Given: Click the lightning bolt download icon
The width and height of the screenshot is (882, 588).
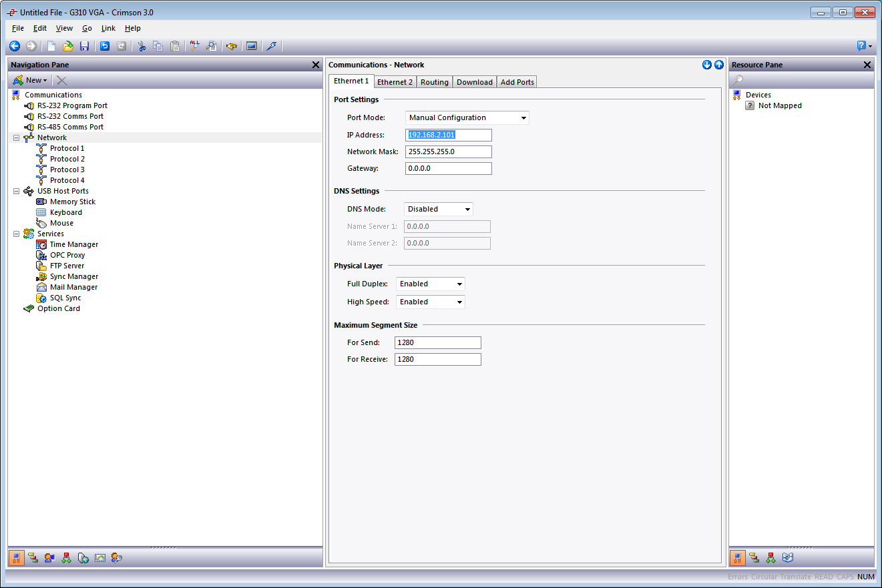Looking at the screenshot, I should point(271,46).
